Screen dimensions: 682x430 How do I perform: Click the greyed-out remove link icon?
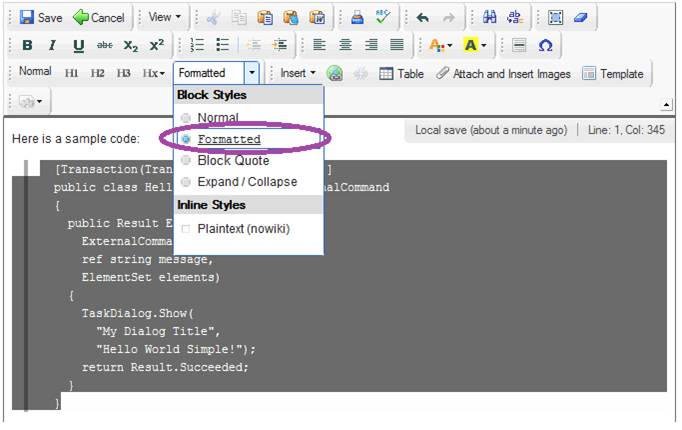[x=360, y=73]
